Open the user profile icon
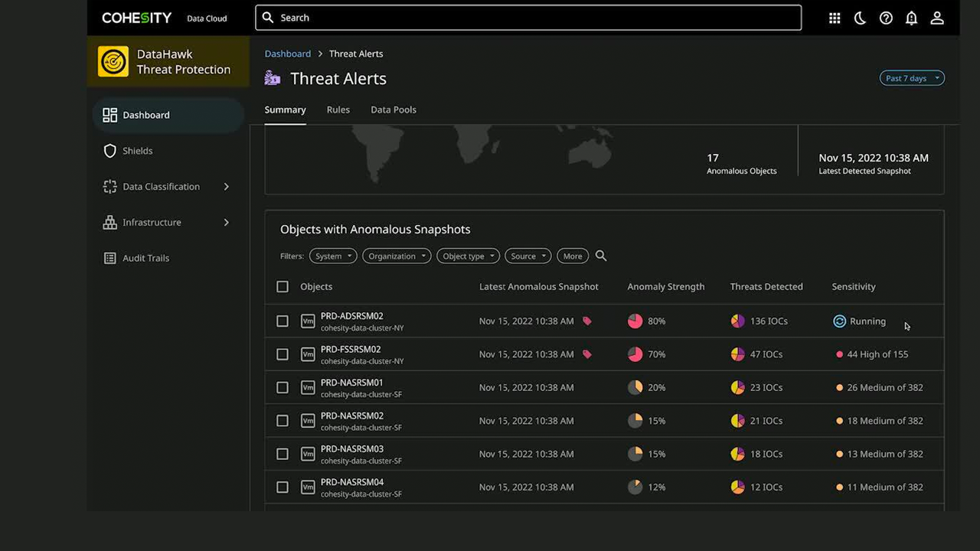The image size is (980, 551). [x=937, y=18]
